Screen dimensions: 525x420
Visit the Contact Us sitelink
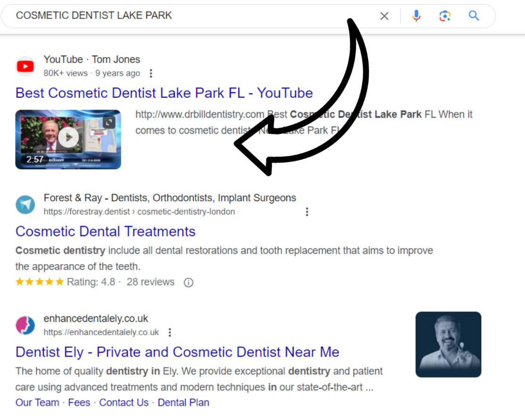[124, 403]
